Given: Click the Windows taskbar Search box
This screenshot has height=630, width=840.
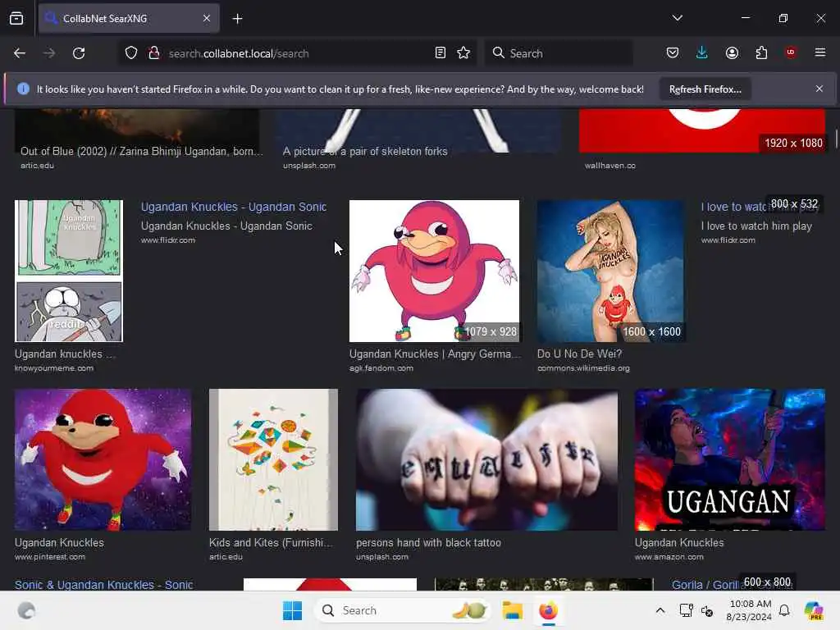Looking at the screenshot, I should [x=403, y=610].
